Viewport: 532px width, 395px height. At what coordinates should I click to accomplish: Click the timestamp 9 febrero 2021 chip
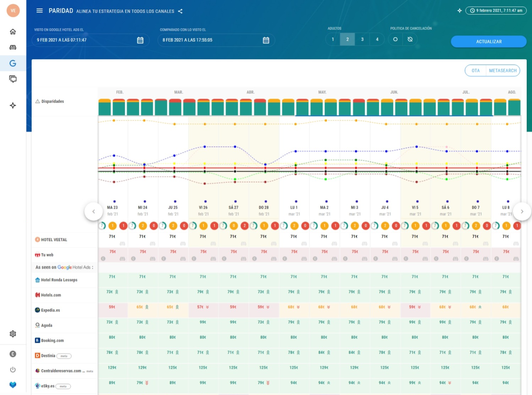coord(496,11)
